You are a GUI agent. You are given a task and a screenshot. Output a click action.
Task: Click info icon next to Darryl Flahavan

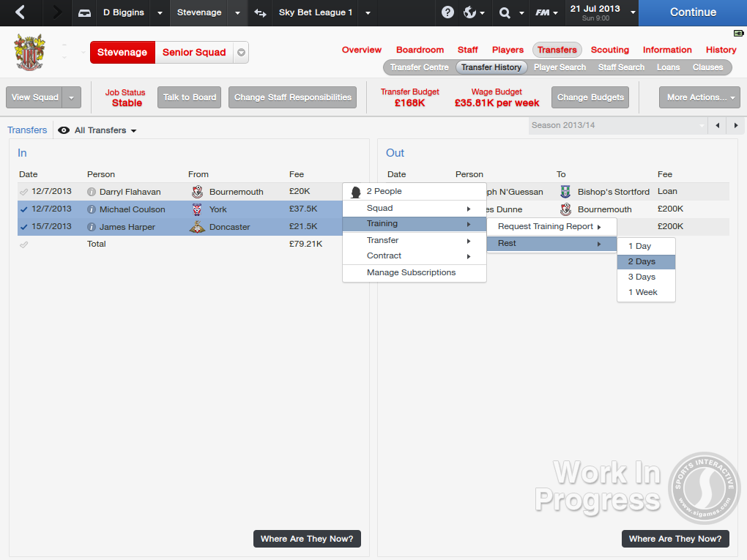[x=92, y=192]
